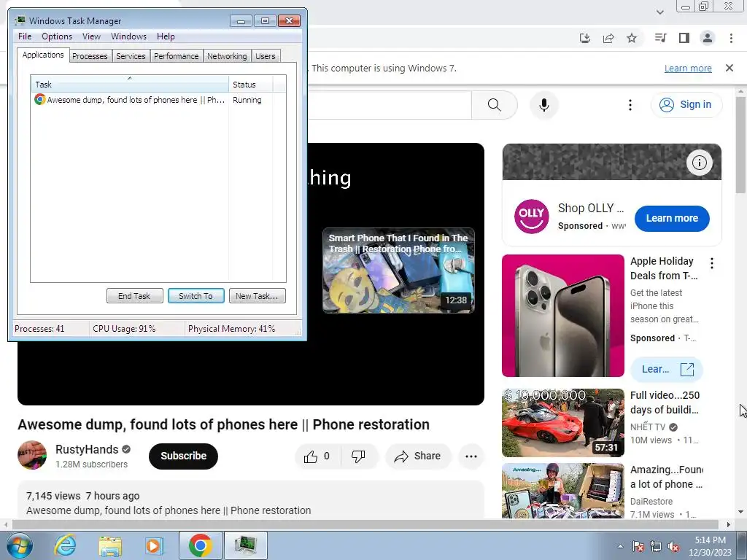
Task: Click the Lear... button on Apple ad
Action: pos(667,369)
